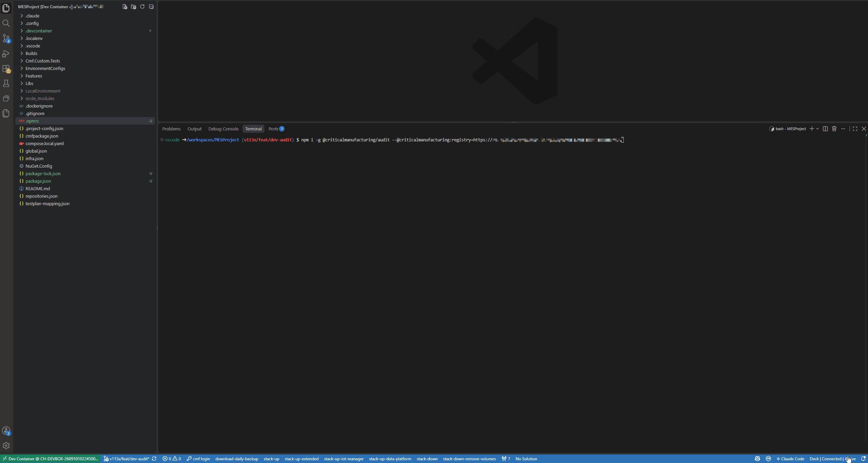
Task: Collapse all folders in explorer
Action: click(151, 6)
